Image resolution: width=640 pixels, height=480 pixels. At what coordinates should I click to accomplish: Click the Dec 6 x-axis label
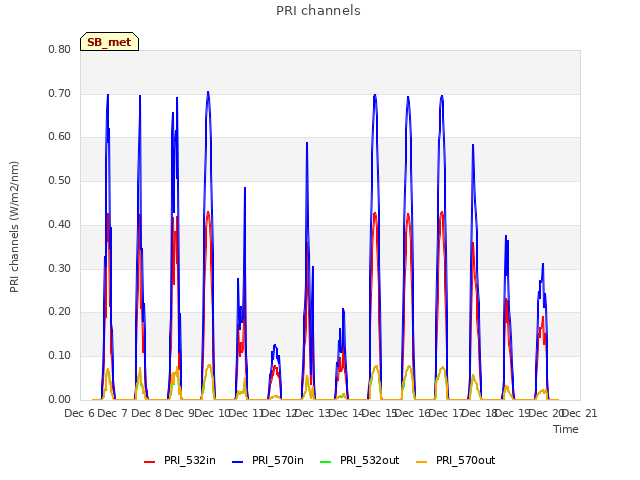80,413
